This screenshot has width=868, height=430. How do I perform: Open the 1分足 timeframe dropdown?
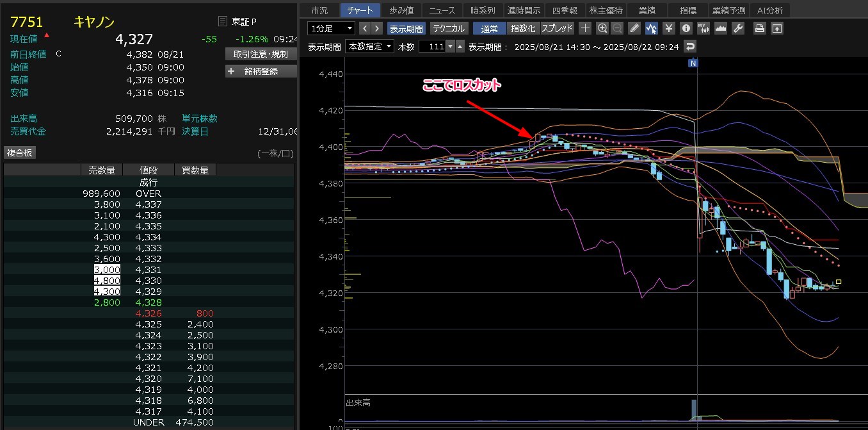(x=331, y=28)
